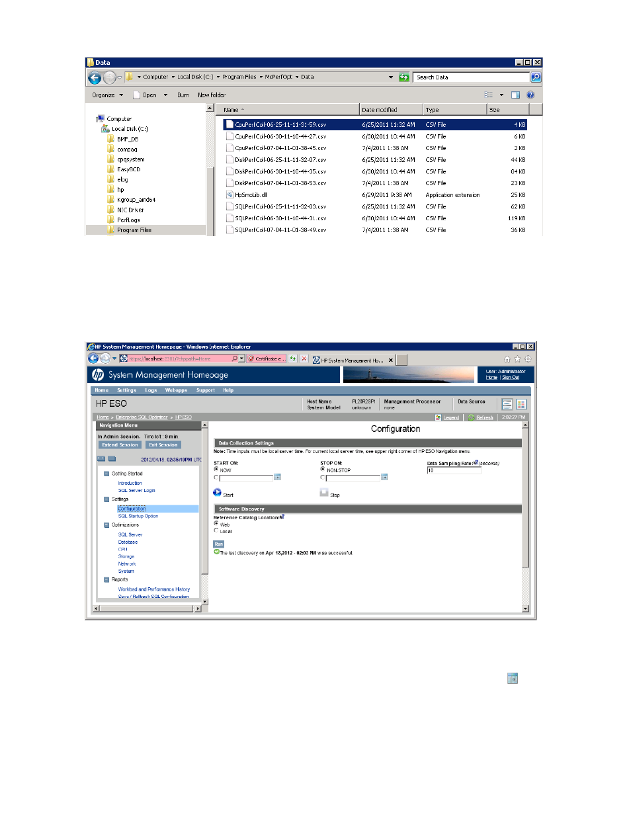Open the Organize dropdown in Explorer

click(x=107, y=95)
